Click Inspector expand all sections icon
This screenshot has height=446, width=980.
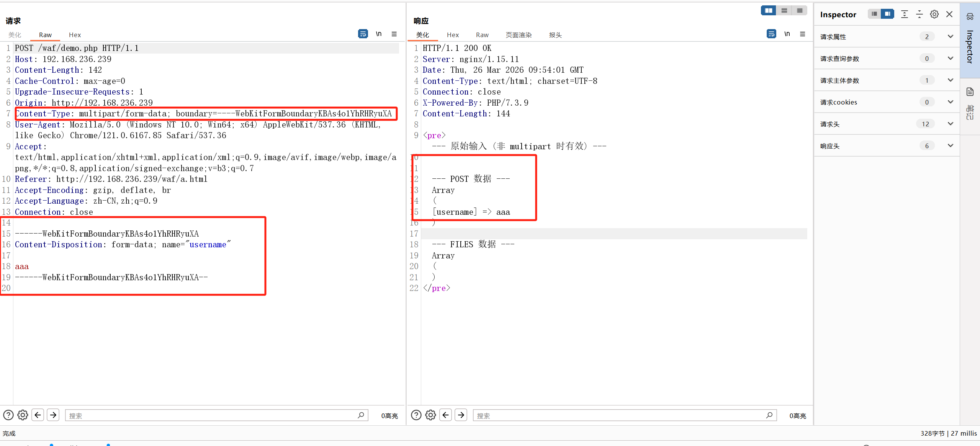pos(904,14)
